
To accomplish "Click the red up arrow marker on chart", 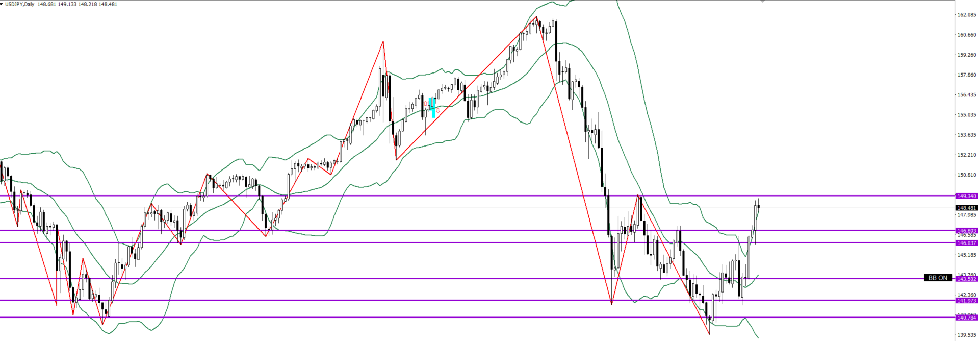I will pos(426,103).
